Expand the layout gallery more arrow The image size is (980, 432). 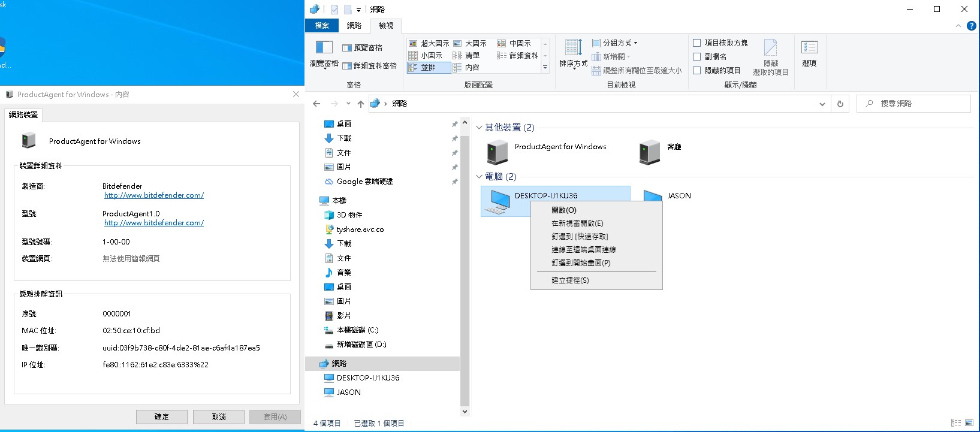545,68
